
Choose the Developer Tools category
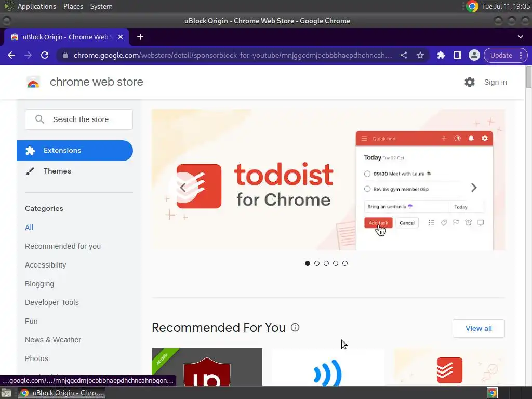pyautogui.click(x=52, y=302)
